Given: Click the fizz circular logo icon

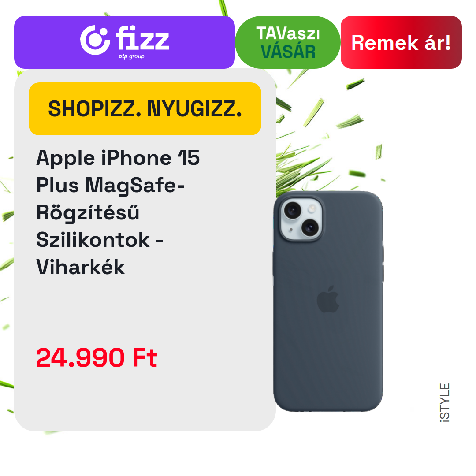Looking at the screenshot, I should tap(95, 40).
